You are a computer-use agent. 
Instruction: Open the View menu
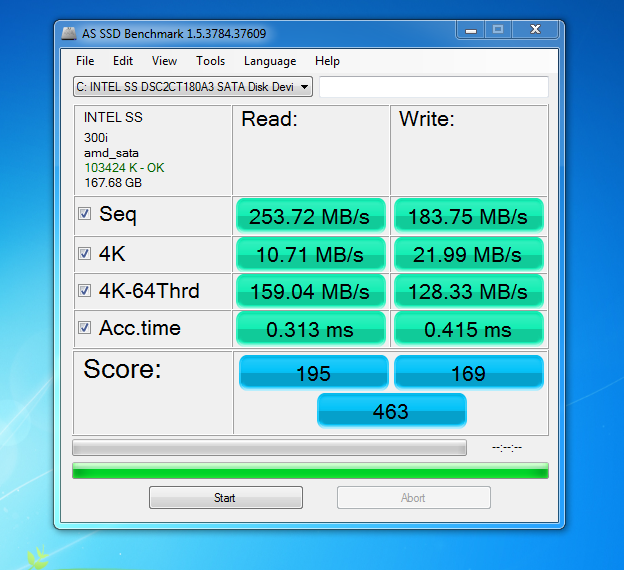164,61
